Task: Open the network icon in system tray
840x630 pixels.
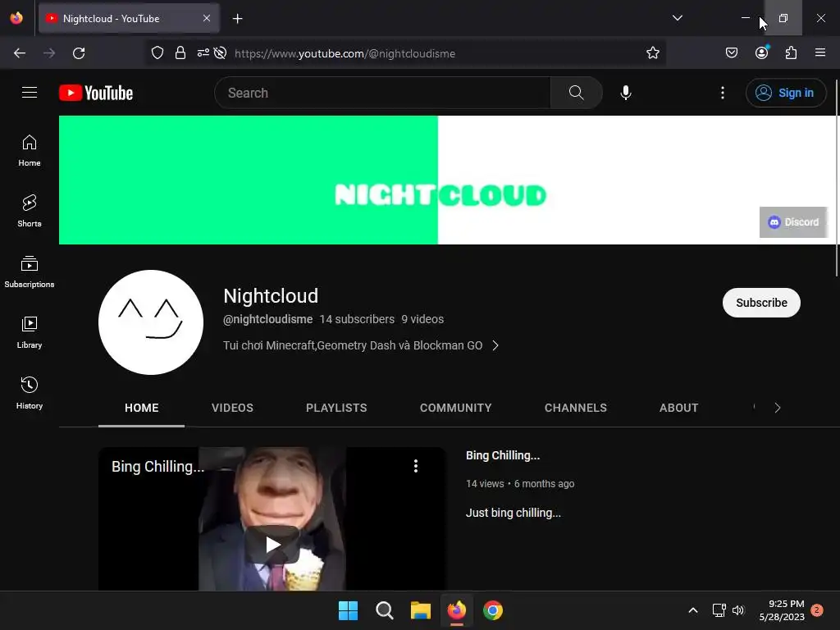Action: pyautogui.click(x=719, y=610)
